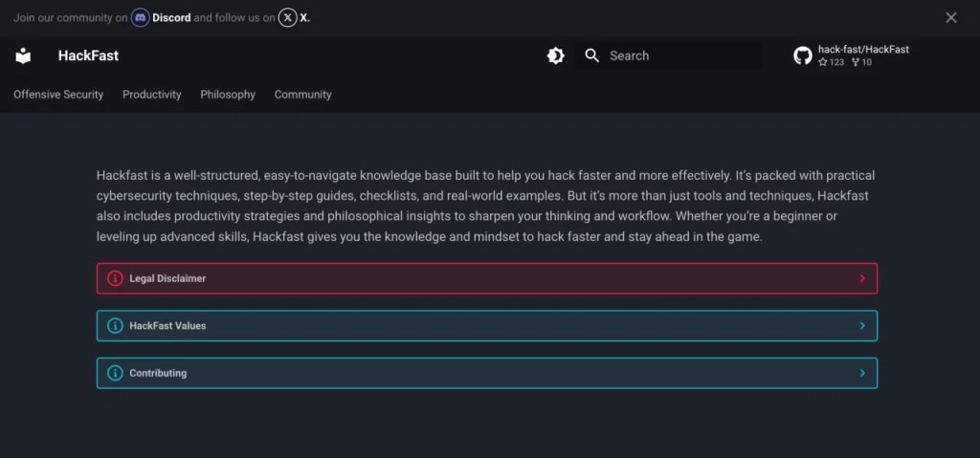Expand the Contributing section chevron
980x458 pixels.
(862, 373)
